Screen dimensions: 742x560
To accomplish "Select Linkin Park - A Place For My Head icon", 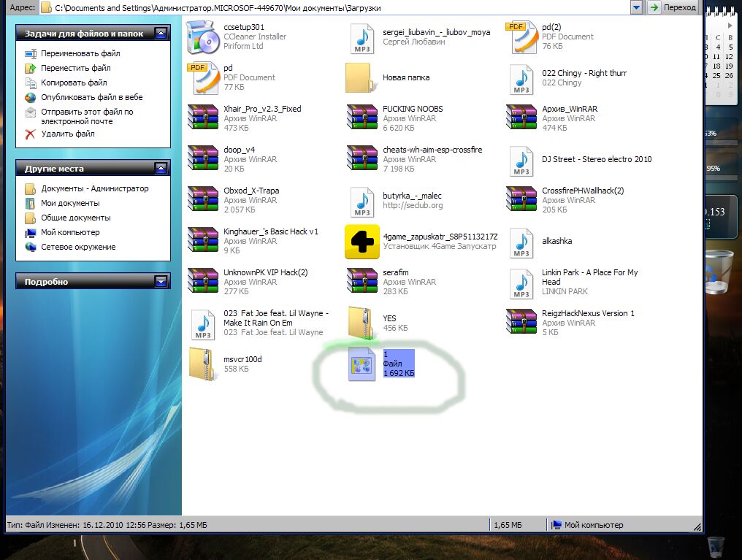I will point(521,284).
